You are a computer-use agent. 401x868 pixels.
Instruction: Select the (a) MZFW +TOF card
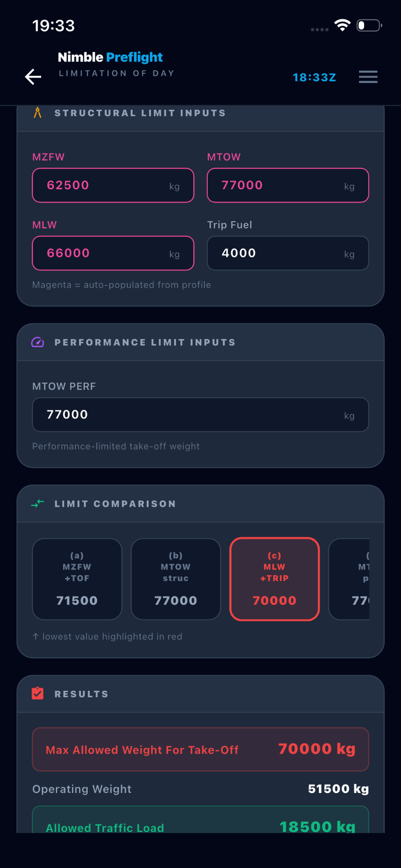tap(77, 579)
